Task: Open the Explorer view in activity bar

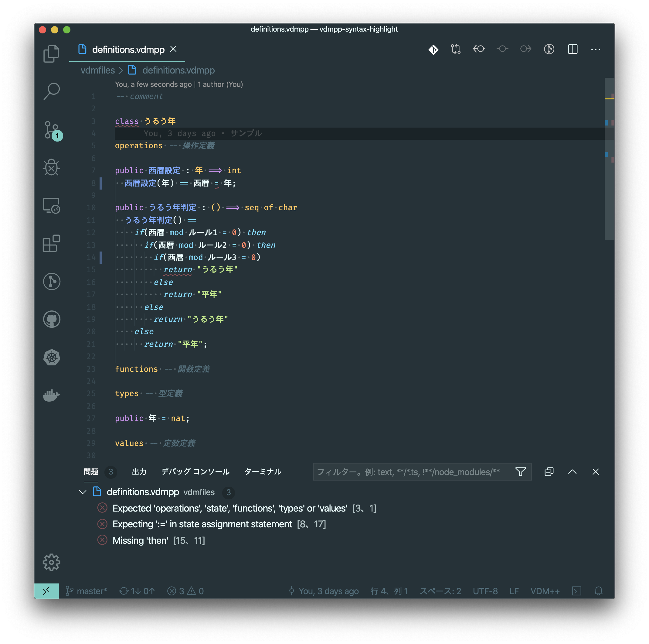Action: 51,53
